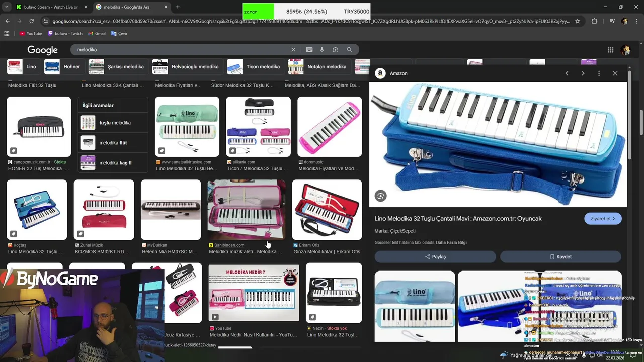Select related search tuşlu melodika
Screen dimensions: 644x362
tap(113, 123)
